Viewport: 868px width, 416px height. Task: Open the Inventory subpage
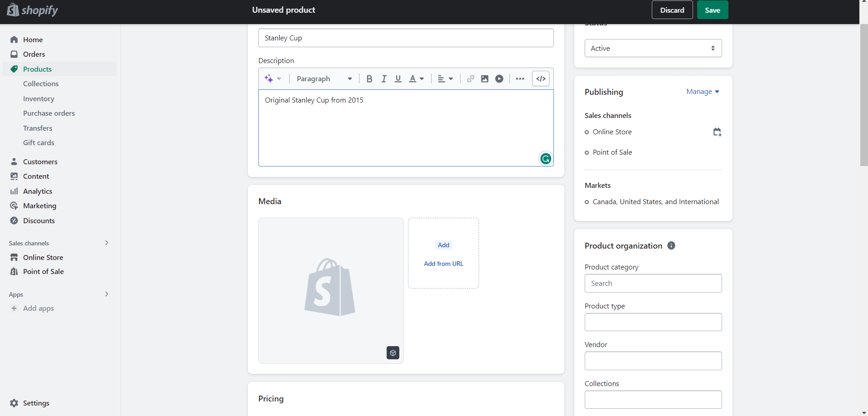(39, 98)
